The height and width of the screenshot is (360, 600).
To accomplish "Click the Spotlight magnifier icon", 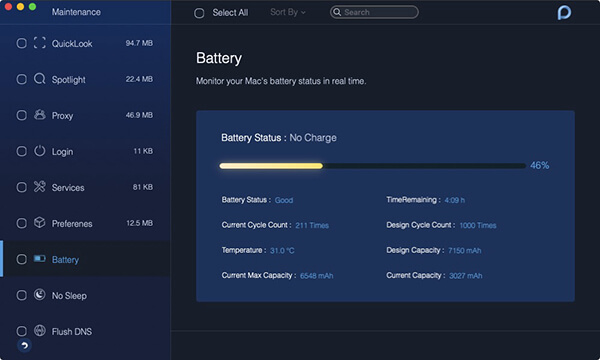I will 39,79.
